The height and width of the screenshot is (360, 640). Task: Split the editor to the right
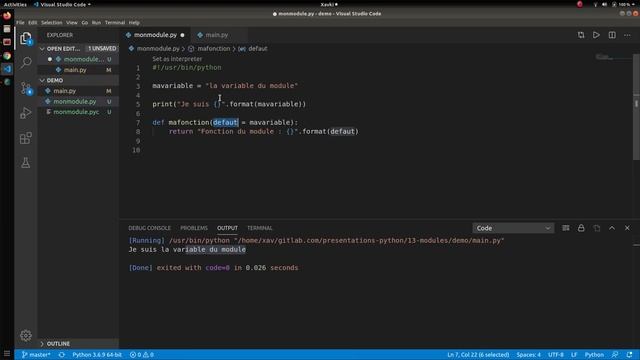(612, 35)
